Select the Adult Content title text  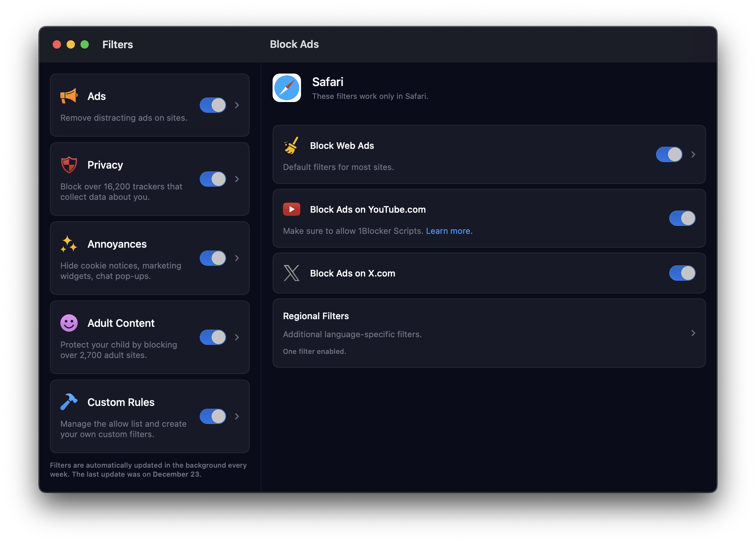pos(121,323)
